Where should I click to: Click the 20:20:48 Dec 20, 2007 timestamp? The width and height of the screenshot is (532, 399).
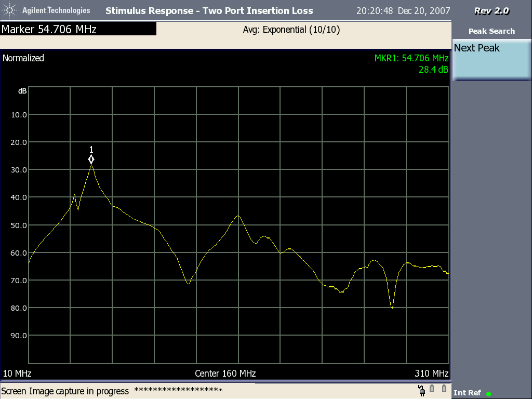click(403, 11)
